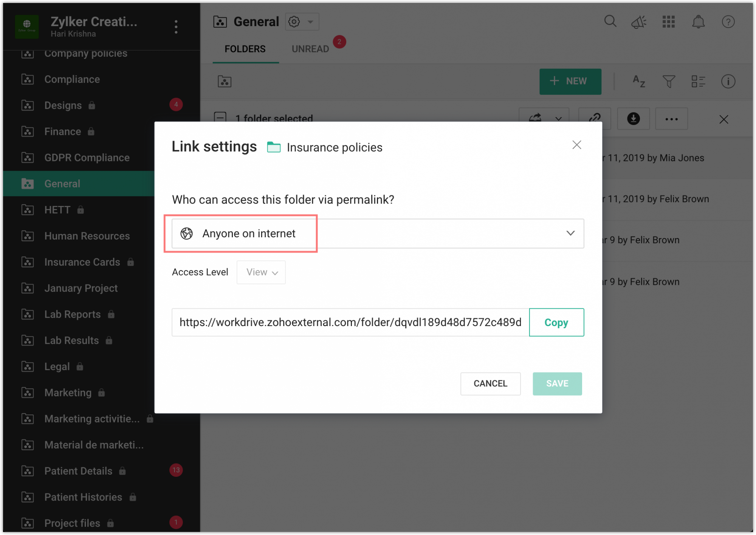Open the Zoho apps grid launcher
Screen dimensions: 756x535
click(x=669, y=22)
